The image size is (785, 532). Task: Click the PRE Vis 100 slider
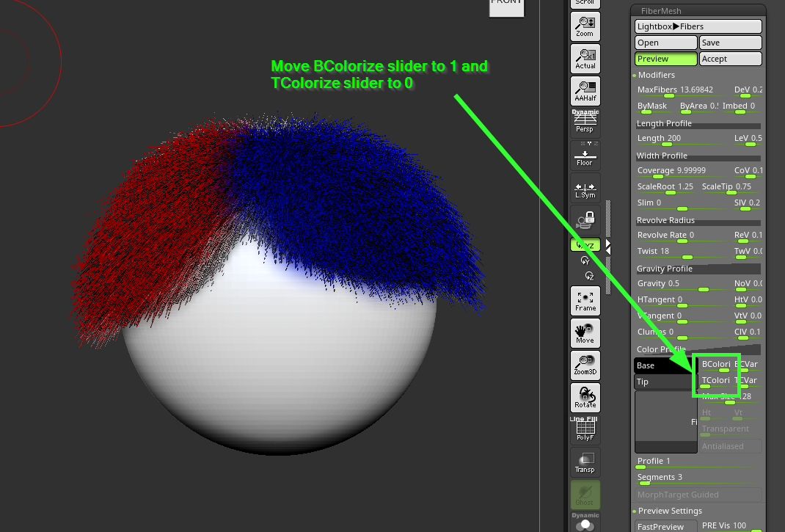[731, 526]
